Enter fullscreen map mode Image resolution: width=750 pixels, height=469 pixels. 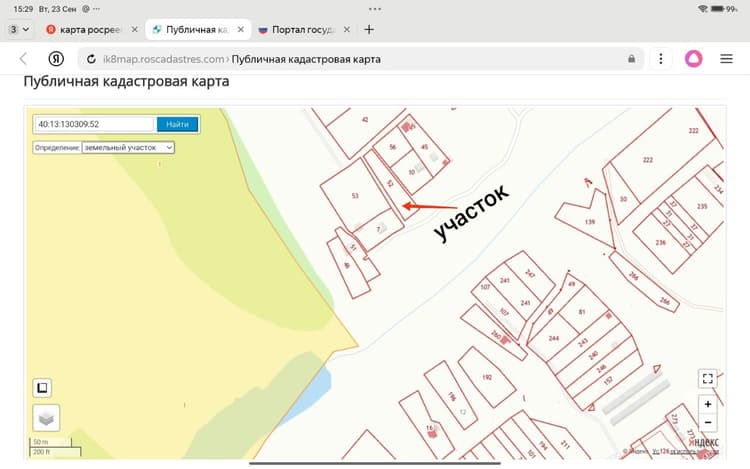click(707, 379)
